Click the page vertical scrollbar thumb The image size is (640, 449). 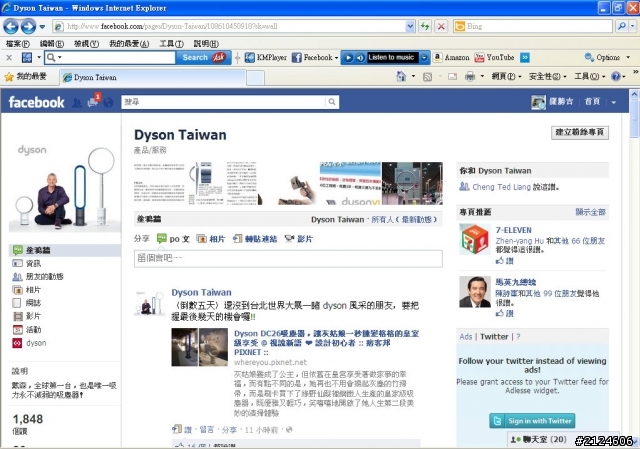pyautogui.click(x=634, y=118)
